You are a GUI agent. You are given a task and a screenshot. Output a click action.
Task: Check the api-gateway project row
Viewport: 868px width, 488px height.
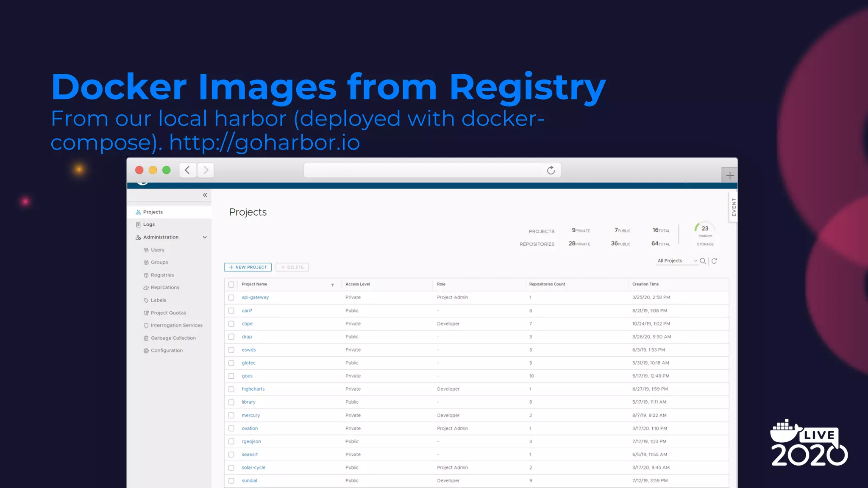click(231, 298)
